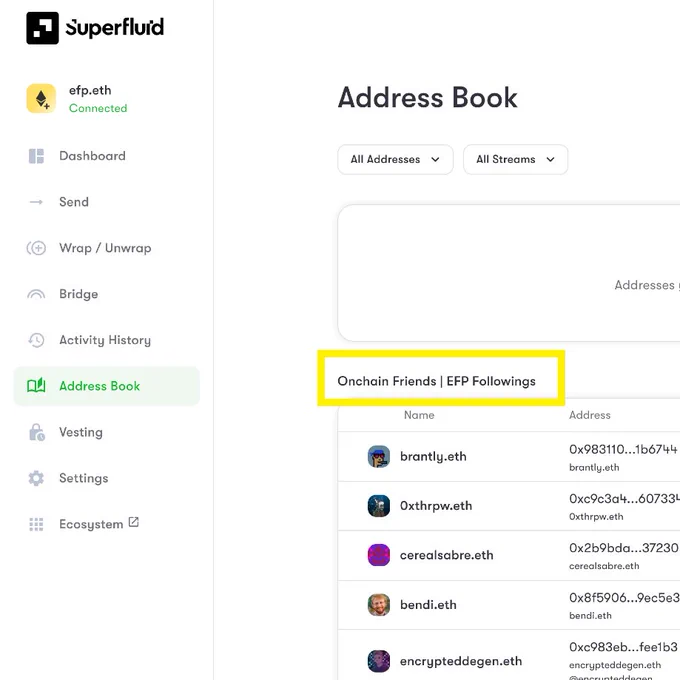Click the Bridge arc icon

coord(36,294)
